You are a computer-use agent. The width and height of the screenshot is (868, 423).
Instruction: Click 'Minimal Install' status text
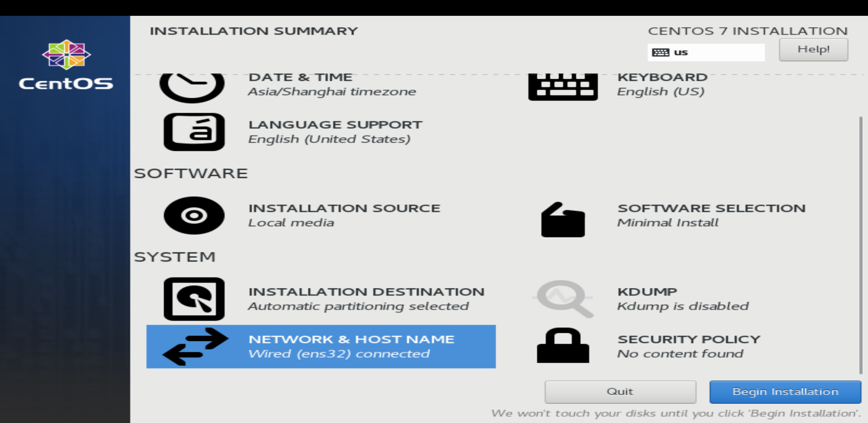[668, 223]
